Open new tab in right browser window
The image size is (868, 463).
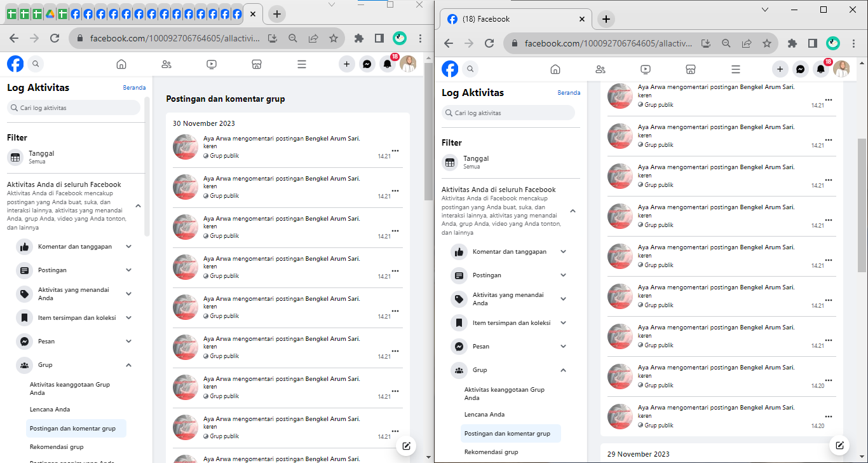pos(606,19)
